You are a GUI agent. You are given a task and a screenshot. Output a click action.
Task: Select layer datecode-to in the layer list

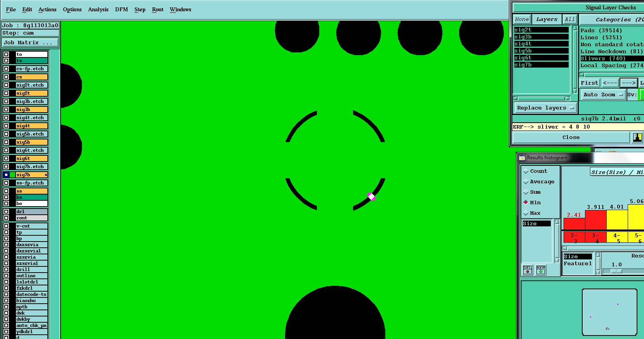click(x=31, y=294)
